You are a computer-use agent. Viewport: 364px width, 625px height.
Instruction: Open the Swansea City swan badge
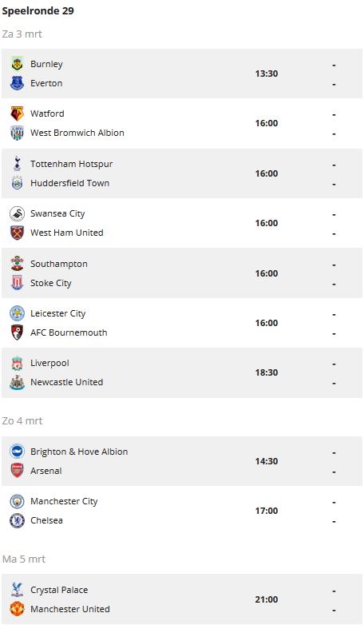(17, 213)
